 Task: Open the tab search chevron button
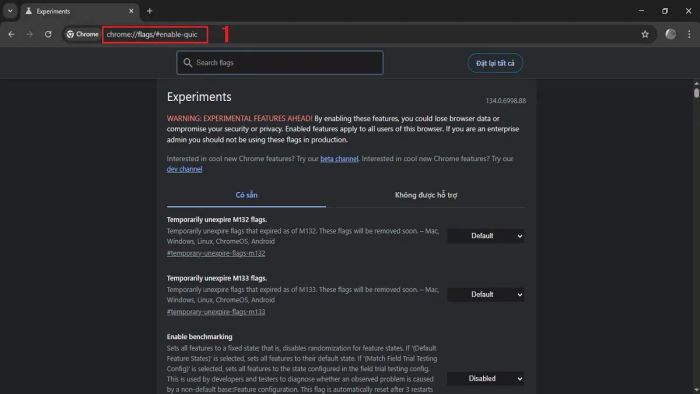click(10, 11)
